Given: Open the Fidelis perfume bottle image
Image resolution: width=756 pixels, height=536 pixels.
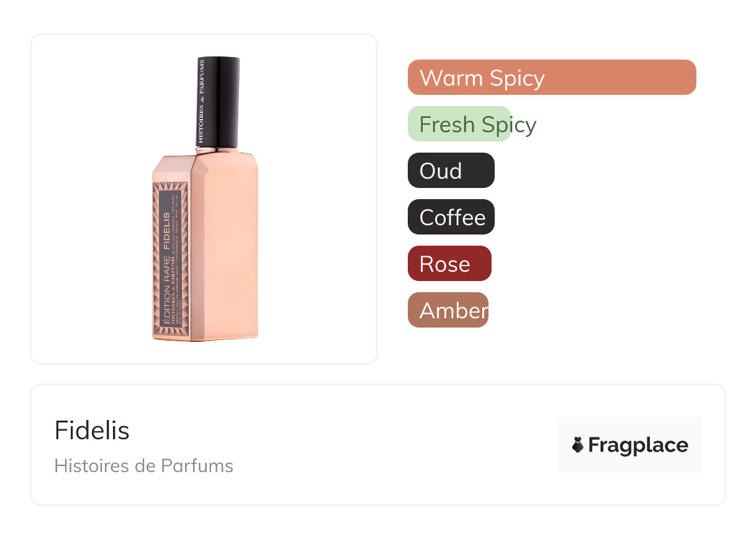Looking at the screenshot, I should pos(205,199).
